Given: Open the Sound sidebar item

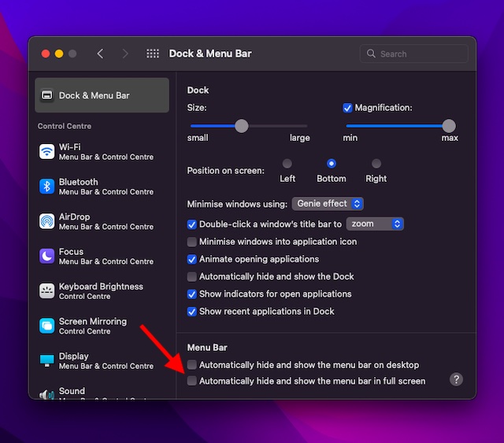Looking at the screenshot, I should (72, 391).
